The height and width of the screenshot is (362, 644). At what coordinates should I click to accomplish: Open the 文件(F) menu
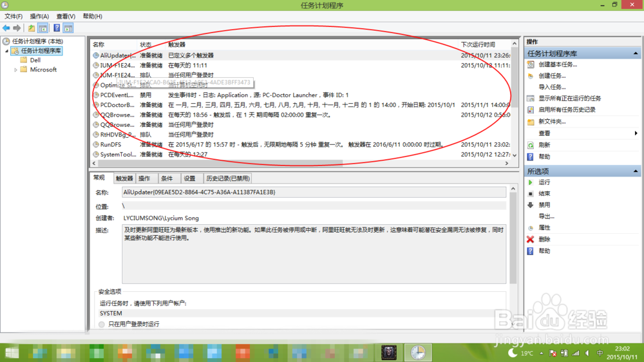click(14, 17)
